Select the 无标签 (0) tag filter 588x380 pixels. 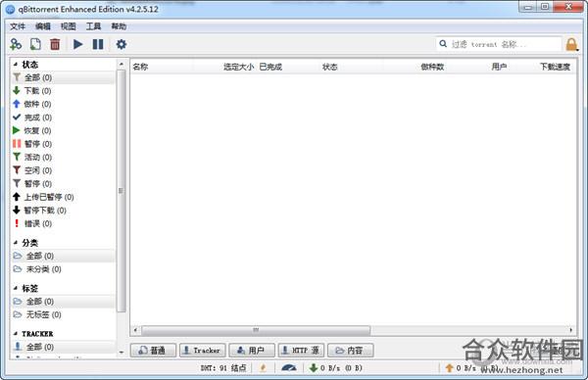tap(63, 314)
